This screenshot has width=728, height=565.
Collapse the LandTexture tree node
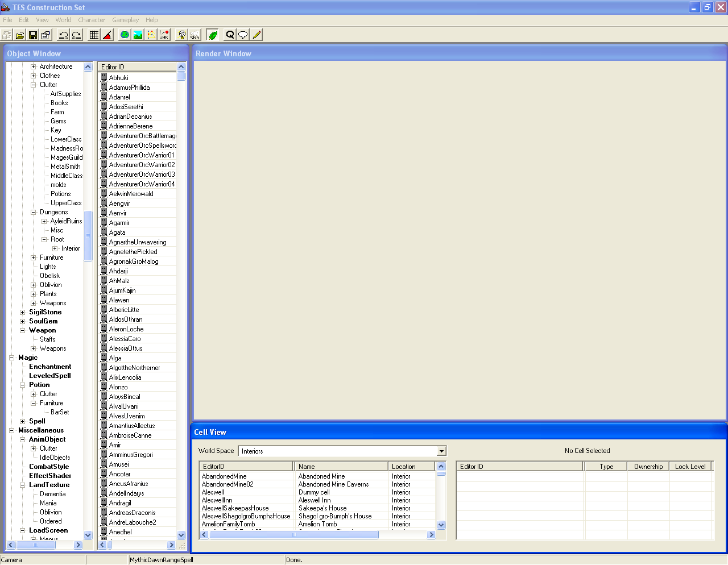(22, 485)
